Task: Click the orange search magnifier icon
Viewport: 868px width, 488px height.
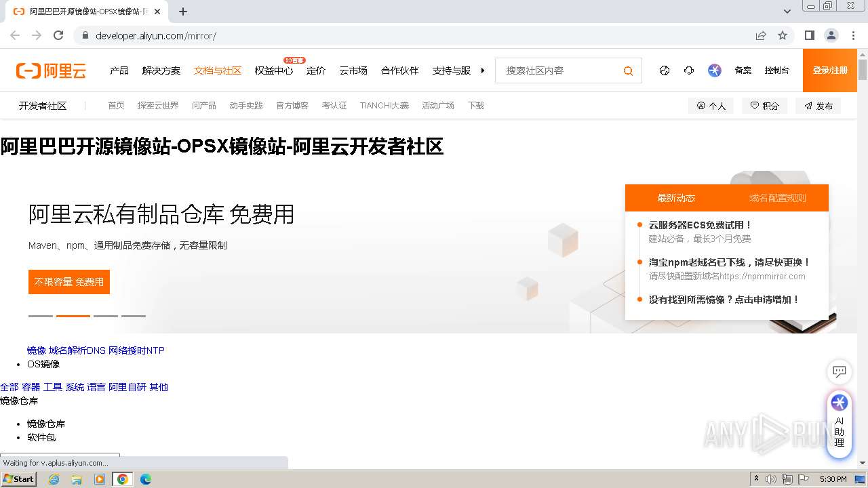Action: 629,70
